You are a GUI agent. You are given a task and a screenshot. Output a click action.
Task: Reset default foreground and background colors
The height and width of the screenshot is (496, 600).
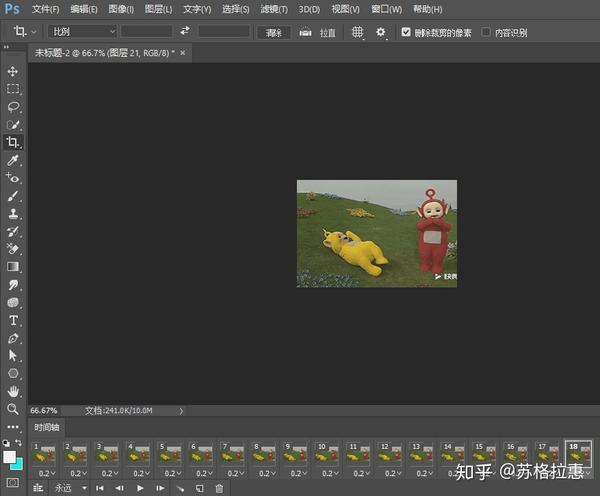7,443
